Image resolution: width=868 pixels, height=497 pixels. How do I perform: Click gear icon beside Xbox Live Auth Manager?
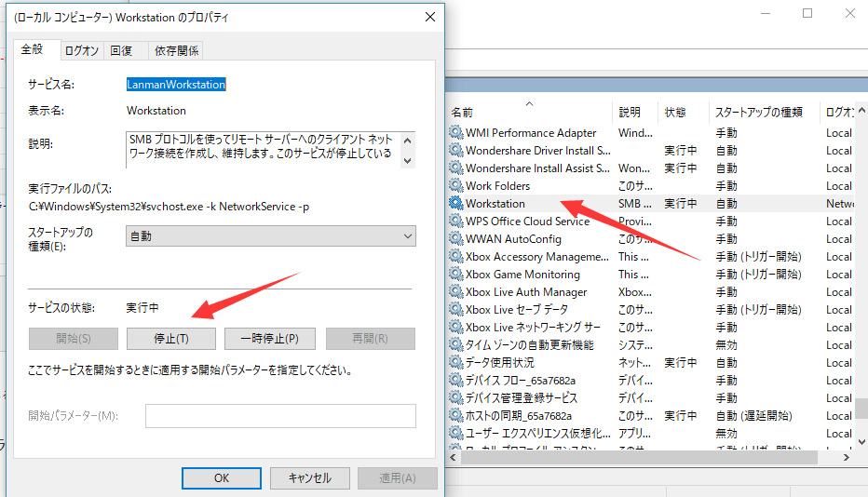tap(455, 291)
